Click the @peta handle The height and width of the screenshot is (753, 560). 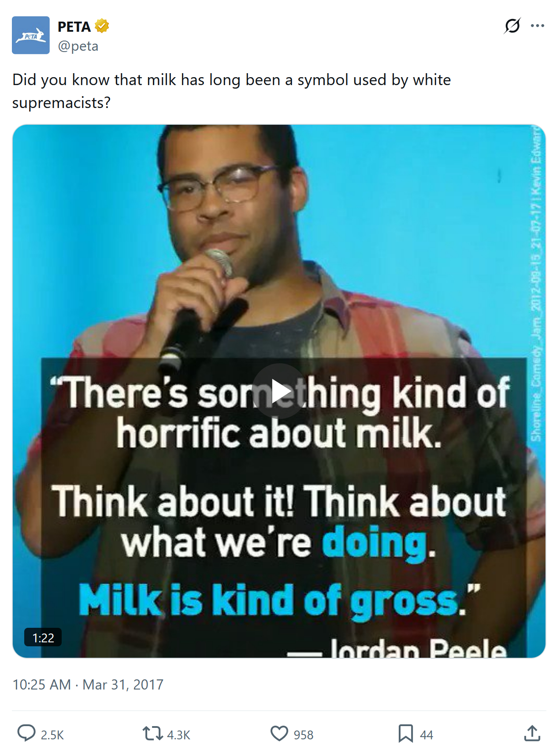tap(78, 46)
